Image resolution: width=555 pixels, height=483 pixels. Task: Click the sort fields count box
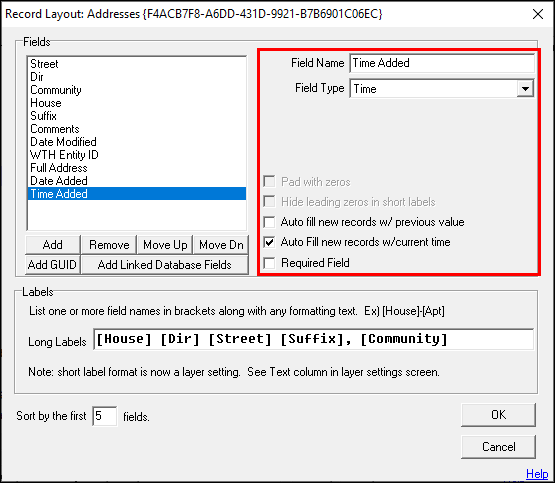click(105, 416)
